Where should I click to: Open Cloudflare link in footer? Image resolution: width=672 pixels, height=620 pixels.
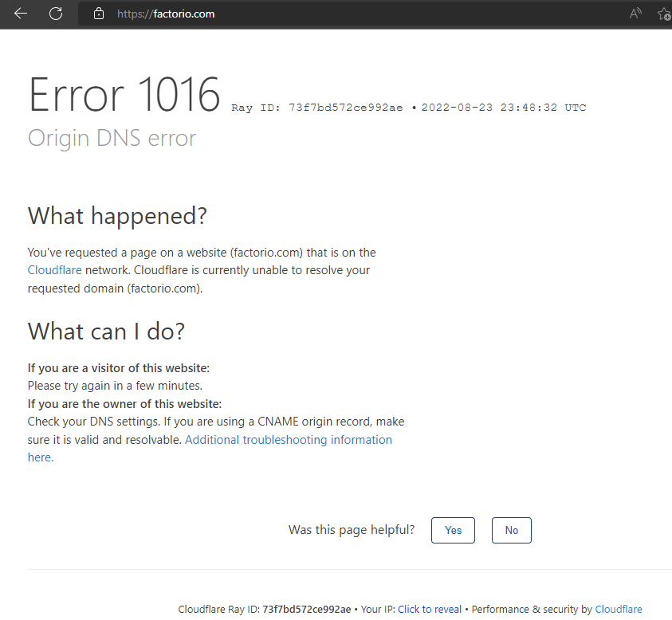click(x=619, y=610)
